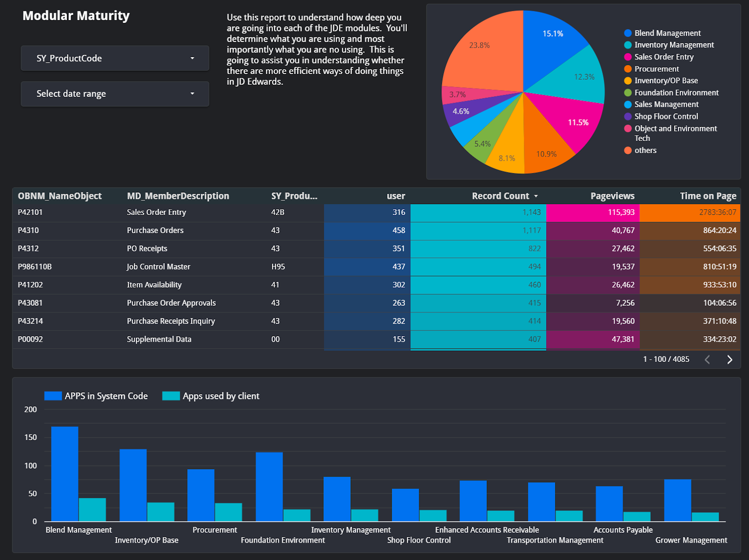Click the Record Count sort arrow

(x=536, y=196)
